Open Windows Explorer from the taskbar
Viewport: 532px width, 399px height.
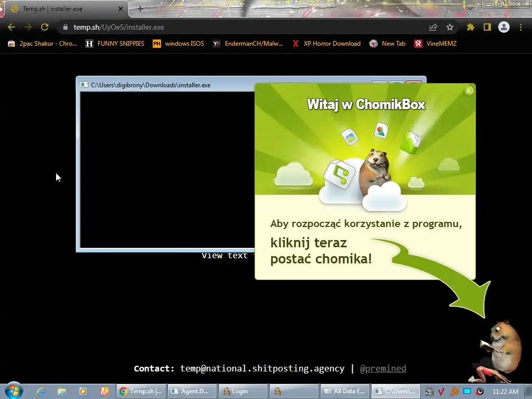coord(61,391)
